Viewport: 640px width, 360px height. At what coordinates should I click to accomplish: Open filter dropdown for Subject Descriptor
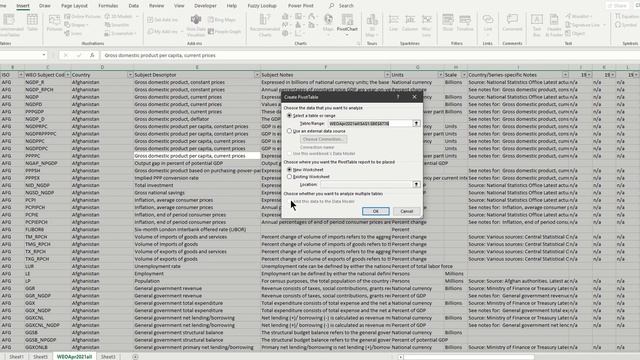(x=257, y=75)
